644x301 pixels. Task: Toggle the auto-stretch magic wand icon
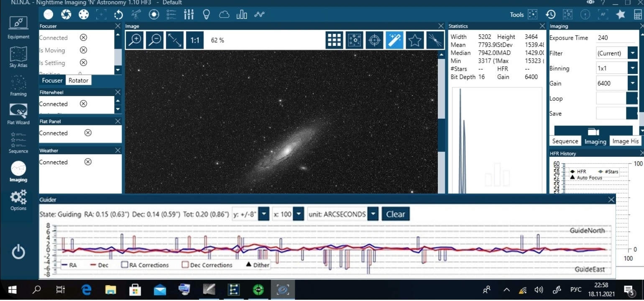pos(394,40)
